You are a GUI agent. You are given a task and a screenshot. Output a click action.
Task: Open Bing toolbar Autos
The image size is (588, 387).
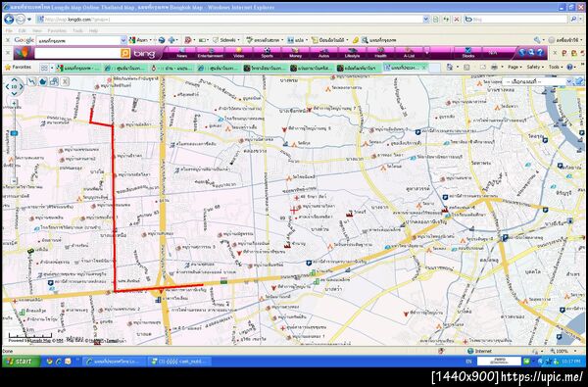(x=323, y=53)
